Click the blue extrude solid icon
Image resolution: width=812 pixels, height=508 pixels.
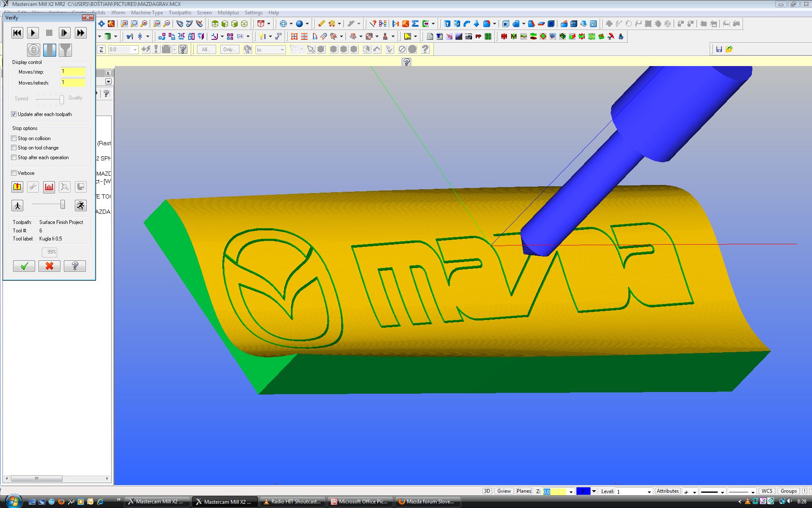(x=447, y=24)
